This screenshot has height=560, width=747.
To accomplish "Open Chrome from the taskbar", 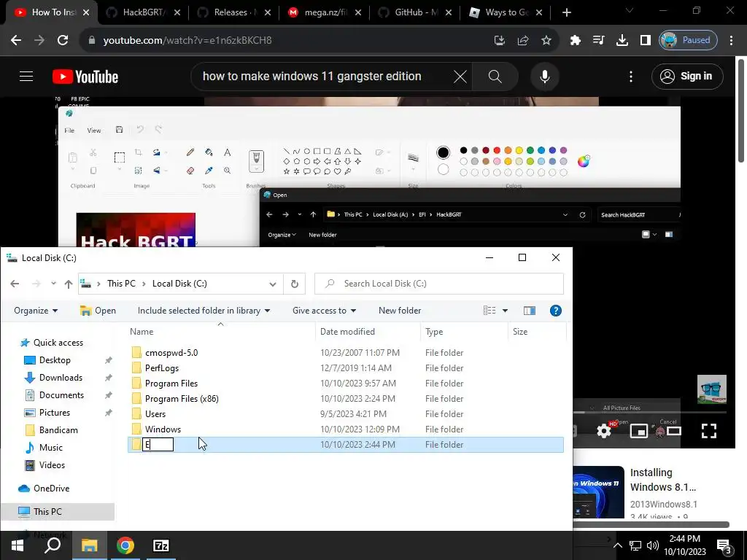I will pos(125,545).
